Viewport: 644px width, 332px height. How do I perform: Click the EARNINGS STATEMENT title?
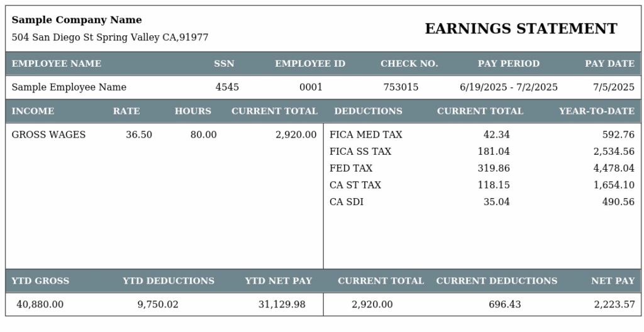[521, 29]
